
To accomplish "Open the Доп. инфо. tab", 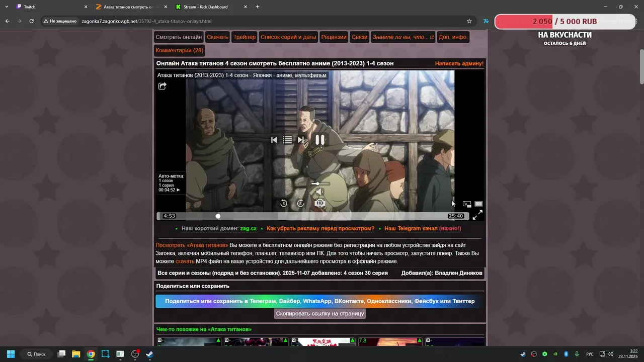I will [453, 37].
